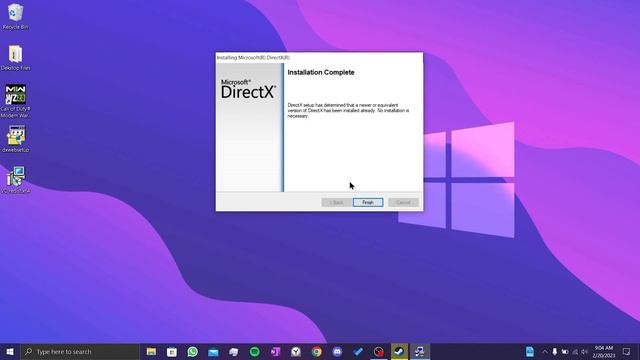640x360 pixels.
Task: Select the Desktop Files folder icon
Action: pos(16,58)
